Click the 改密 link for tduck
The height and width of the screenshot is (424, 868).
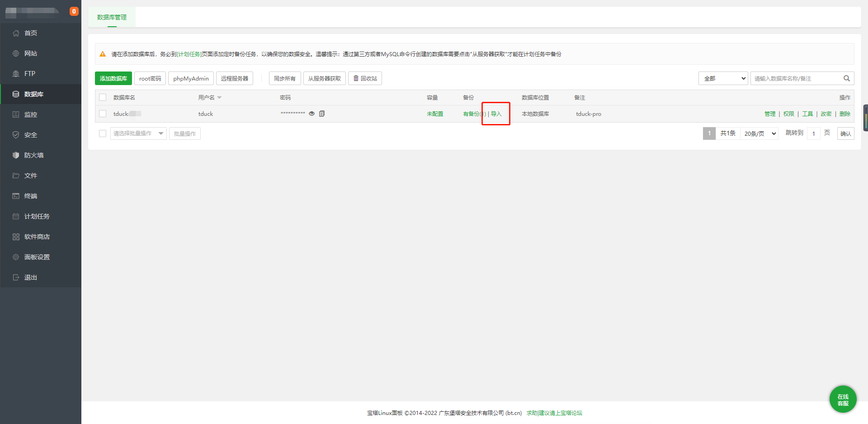[826, 114]
